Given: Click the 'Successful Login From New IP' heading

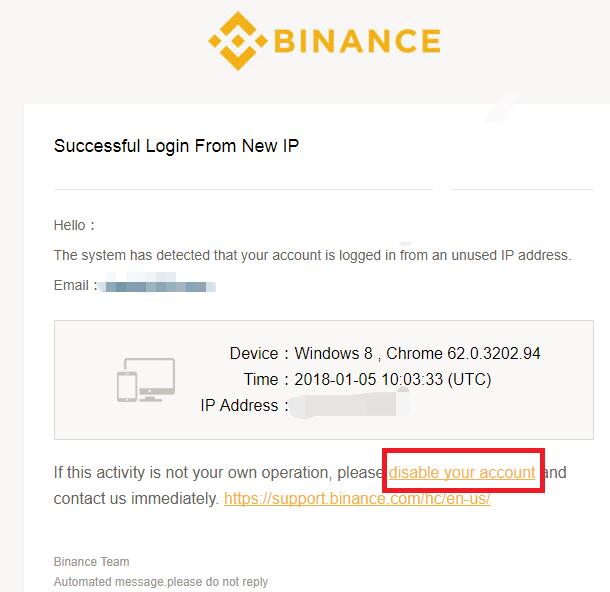Looking at the screenshot, I should (176, 146).
